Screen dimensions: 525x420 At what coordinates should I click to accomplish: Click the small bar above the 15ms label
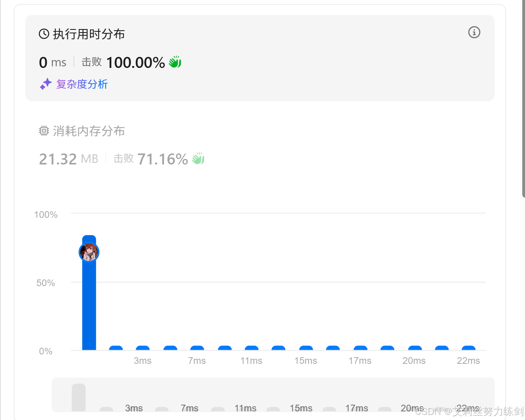[306, 348]
